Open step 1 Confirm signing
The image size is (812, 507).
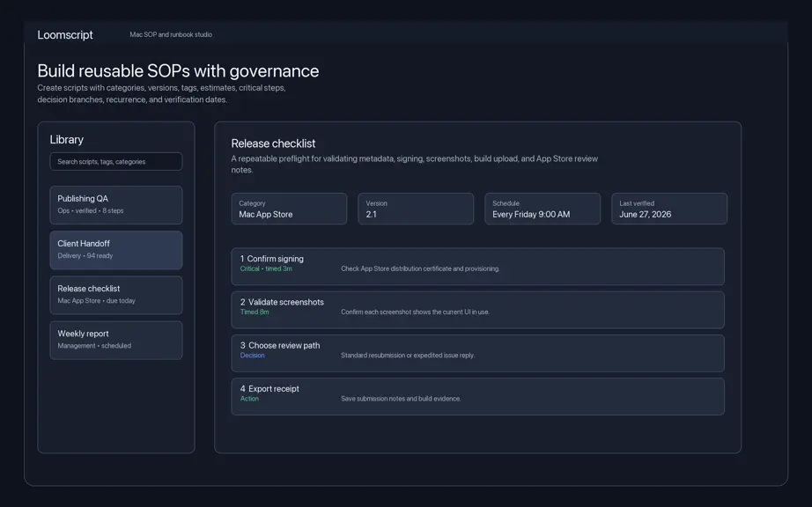coord(477,267)
